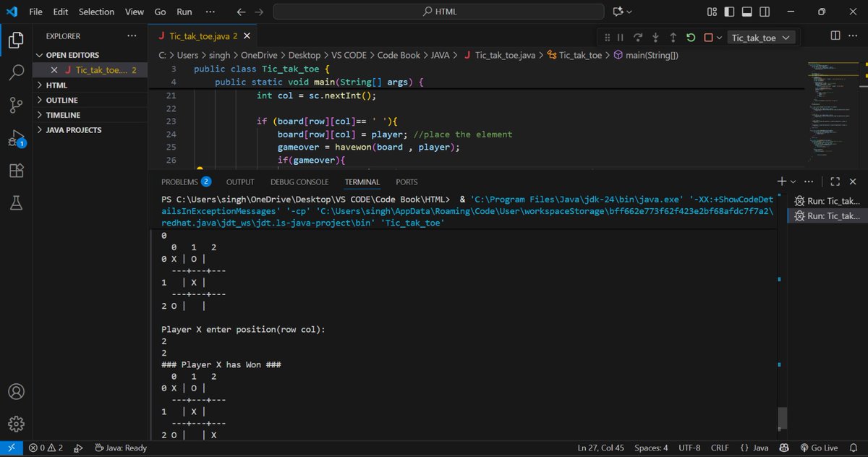Open the Copilot chat icon

(618, 12)
